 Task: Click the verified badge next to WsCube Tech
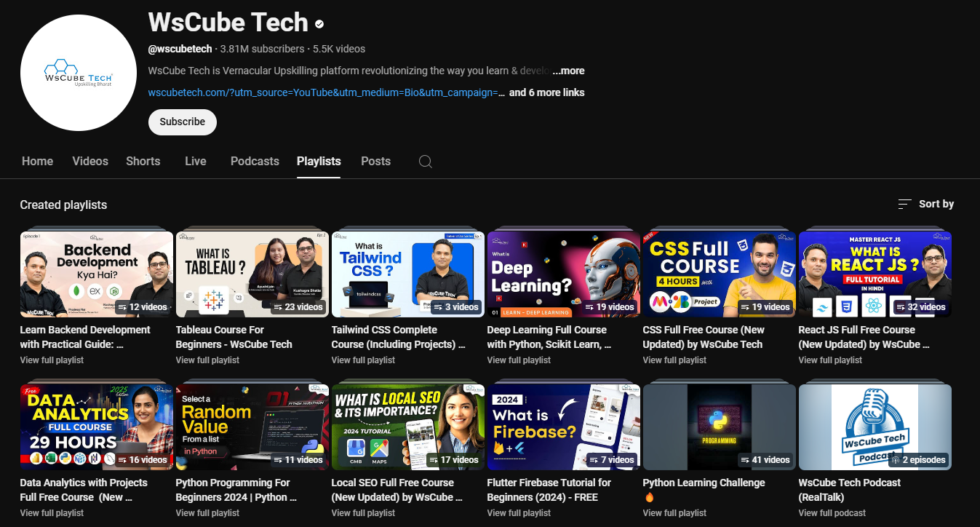(x=319, y=24)
